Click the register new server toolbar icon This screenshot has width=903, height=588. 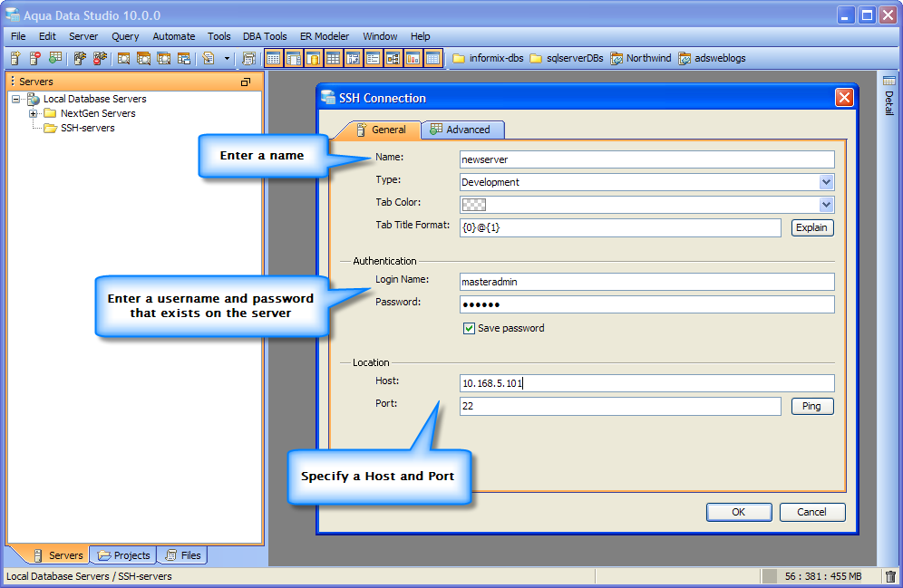coord(15,58)
